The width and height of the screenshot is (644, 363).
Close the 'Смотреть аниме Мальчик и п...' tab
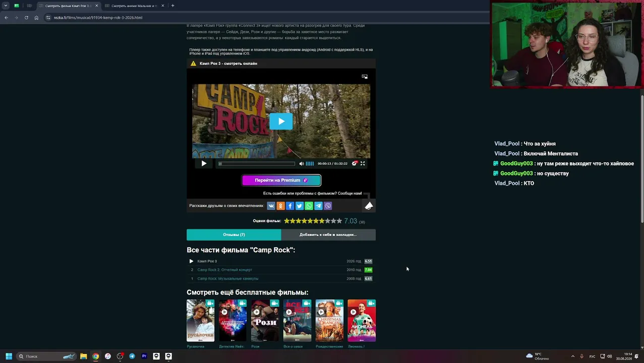(x=162, y=6)
